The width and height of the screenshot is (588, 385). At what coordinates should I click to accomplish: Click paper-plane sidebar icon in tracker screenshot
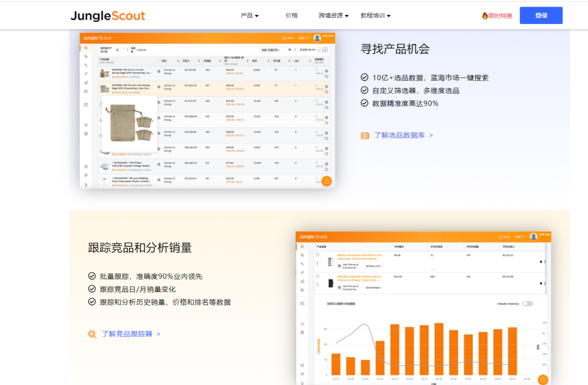coord(302,272)
